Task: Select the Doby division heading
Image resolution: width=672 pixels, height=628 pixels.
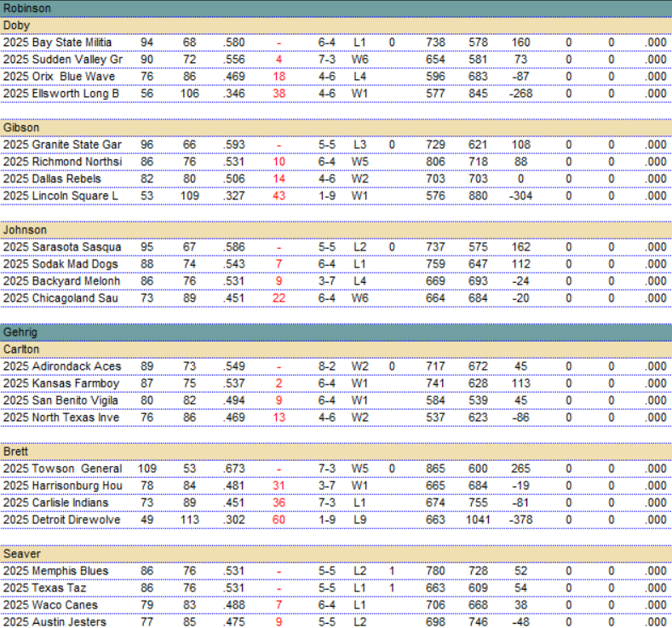Action: tap(16, 26)
